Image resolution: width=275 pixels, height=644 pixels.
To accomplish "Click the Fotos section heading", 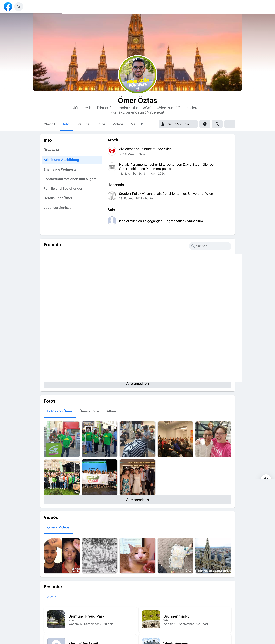I will tap(49, 401).
